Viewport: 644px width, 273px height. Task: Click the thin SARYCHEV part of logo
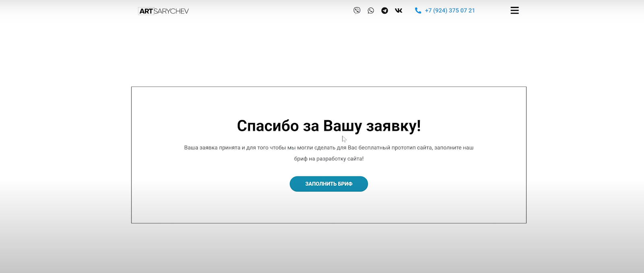[171, 11]
